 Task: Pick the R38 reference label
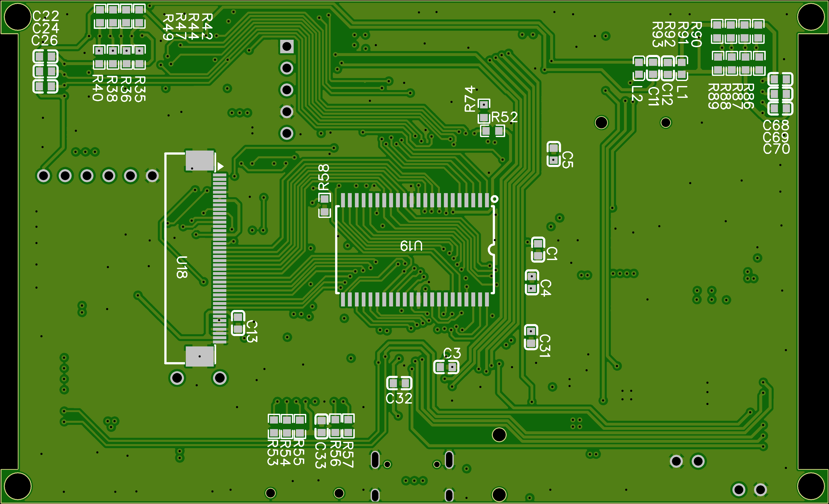[112, 89]
